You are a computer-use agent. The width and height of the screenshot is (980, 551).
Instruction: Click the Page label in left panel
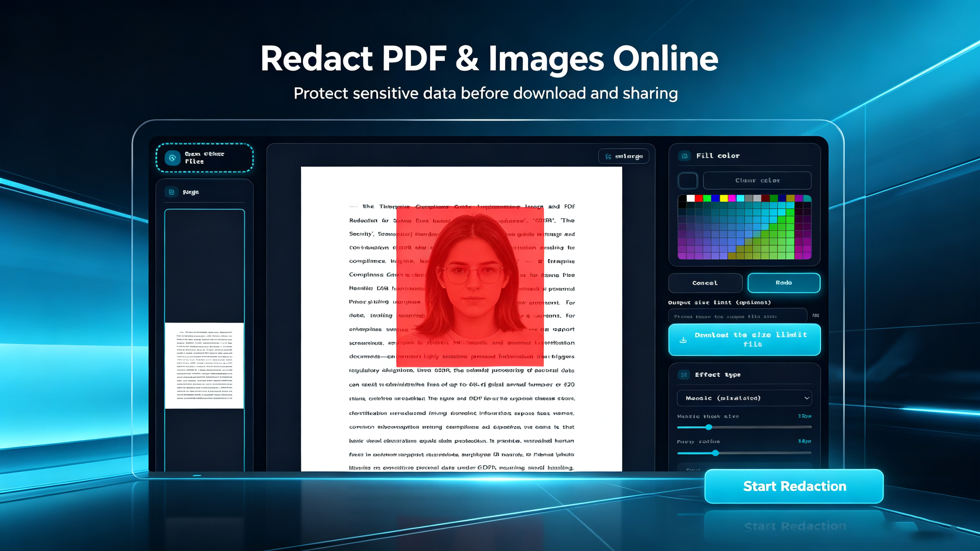click(x=191, y=192)
